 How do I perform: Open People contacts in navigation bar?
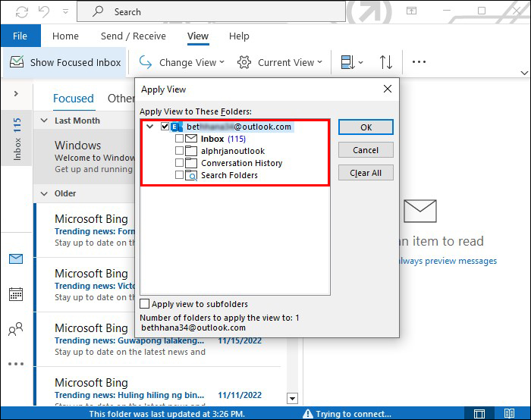[x=16, y=328]
